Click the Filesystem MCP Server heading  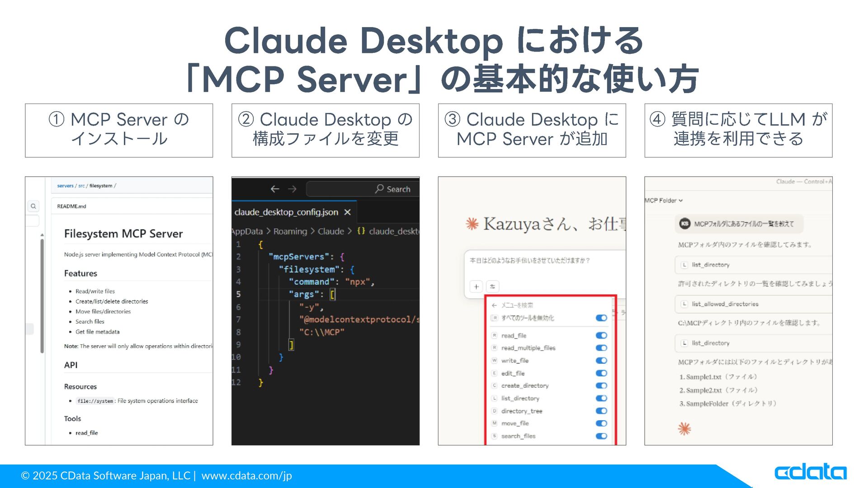tap(123, 234)
